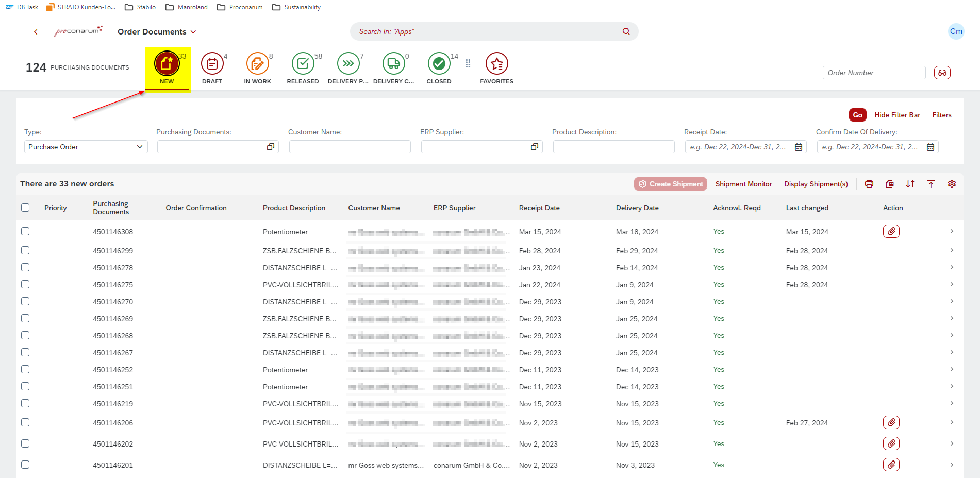Click Hide Filter Bar link

[897, 115]
